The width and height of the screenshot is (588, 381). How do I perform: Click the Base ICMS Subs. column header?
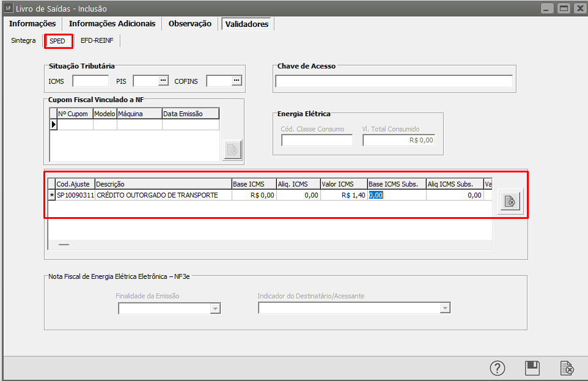pyautogui.click(x=396, y=184)
